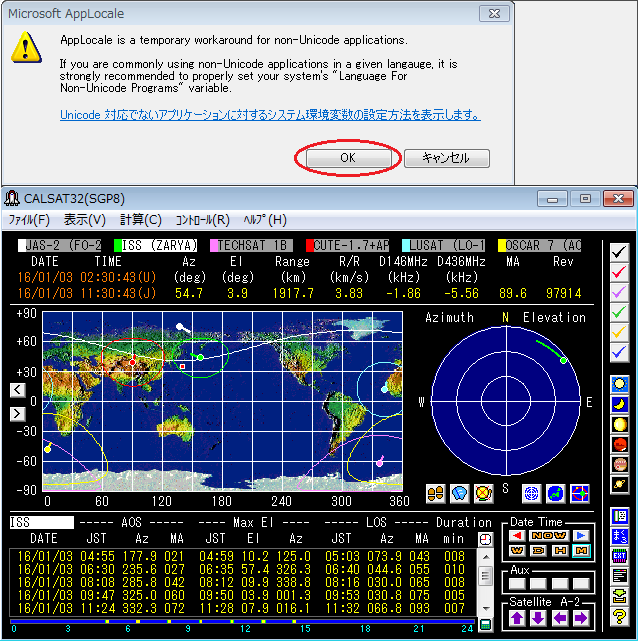Image resolution: width=638 pixels, height=641 pixels.
Task: Select the OSCAR 7 satellite label
Action: (540, 245)
